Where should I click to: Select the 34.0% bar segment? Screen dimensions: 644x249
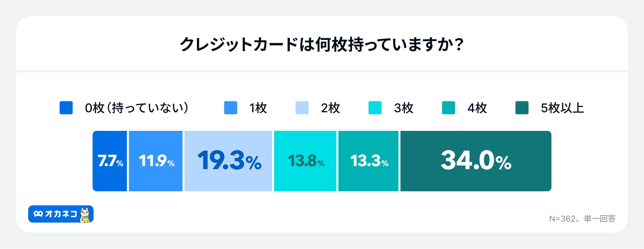[x=476, y=161]
